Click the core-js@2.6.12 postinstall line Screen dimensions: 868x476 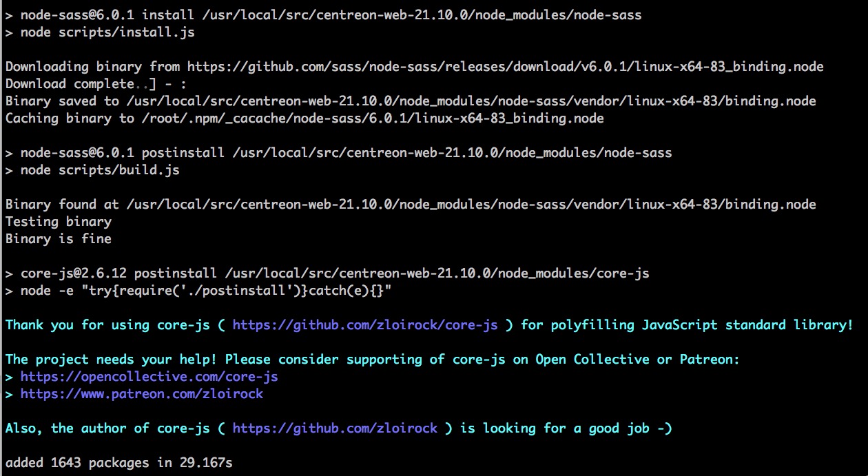(x=327, y=273)
